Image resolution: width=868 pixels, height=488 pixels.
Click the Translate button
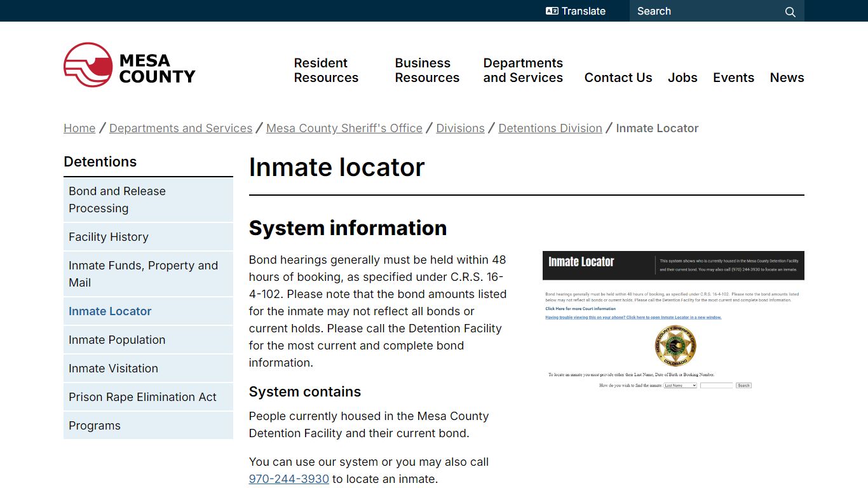576,11
